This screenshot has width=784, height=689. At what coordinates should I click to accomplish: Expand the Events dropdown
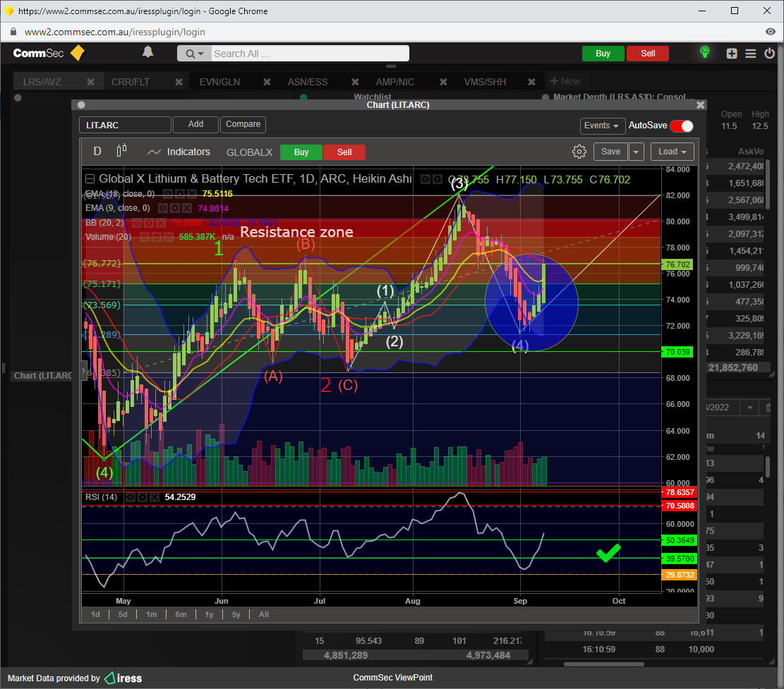[602, 126]
